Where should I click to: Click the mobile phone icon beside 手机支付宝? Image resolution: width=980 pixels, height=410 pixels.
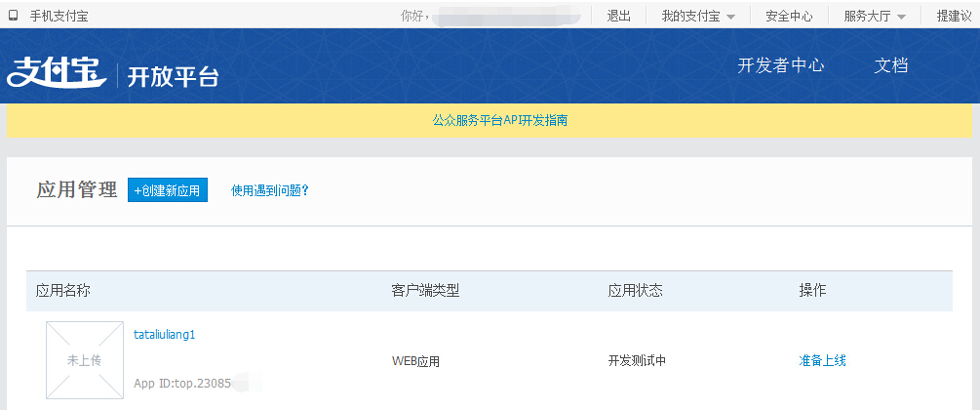(x=13, y=17)
